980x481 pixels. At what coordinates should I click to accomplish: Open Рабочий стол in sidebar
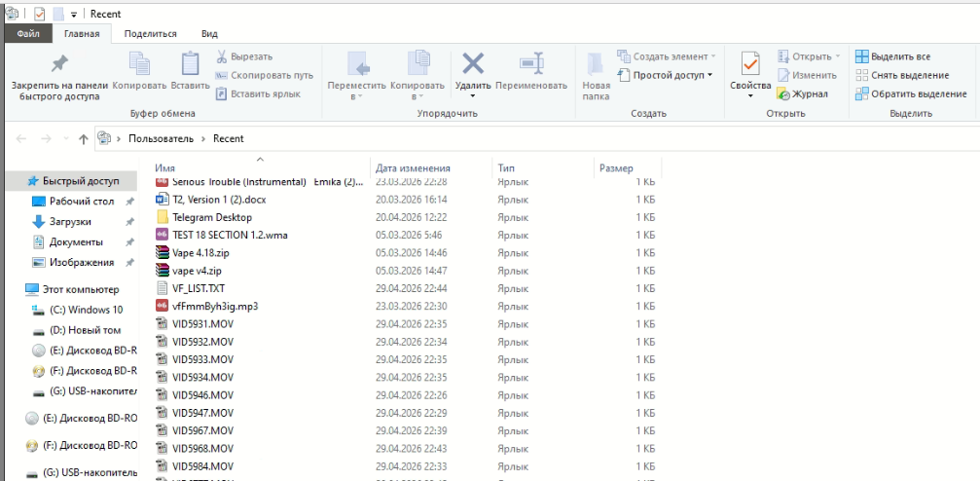click(81, 202)
